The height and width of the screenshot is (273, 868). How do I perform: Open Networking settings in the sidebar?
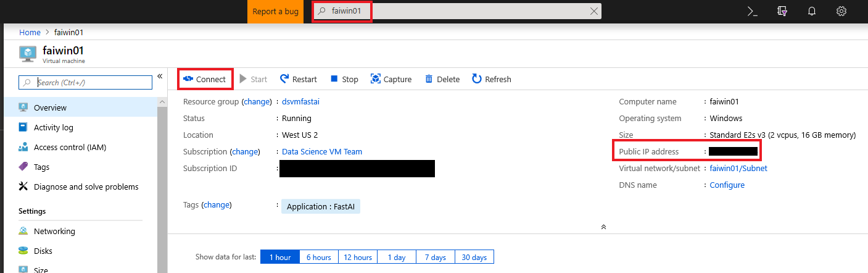[54, 231]
